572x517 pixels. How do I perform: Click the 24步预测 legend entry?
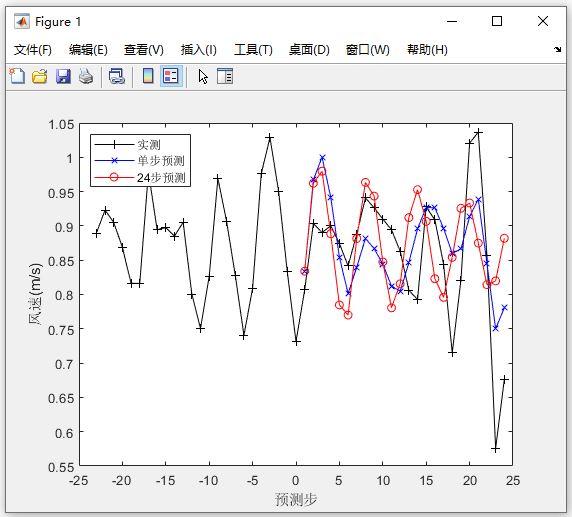coord(161,178)
